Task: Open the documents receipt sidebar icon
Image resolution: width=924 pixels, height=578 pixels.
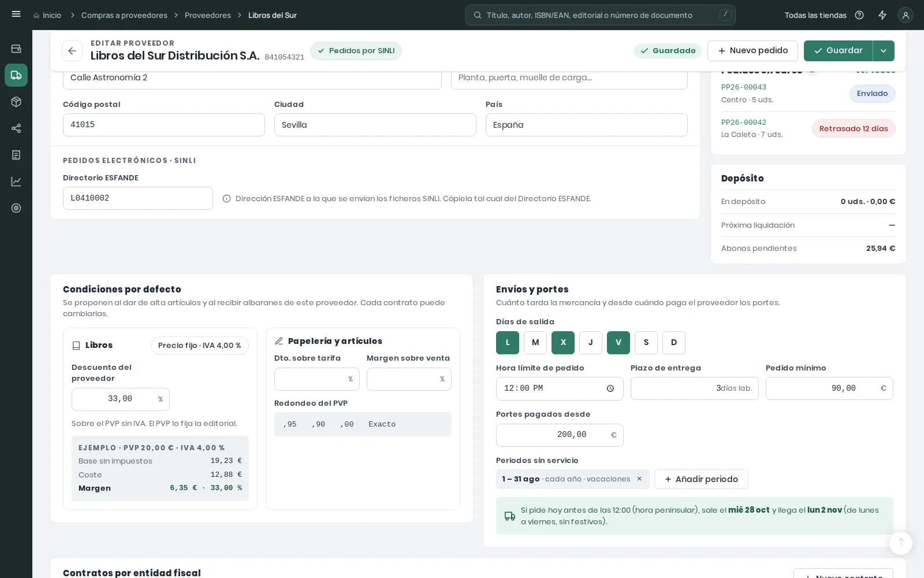Action: click(16, 155)
